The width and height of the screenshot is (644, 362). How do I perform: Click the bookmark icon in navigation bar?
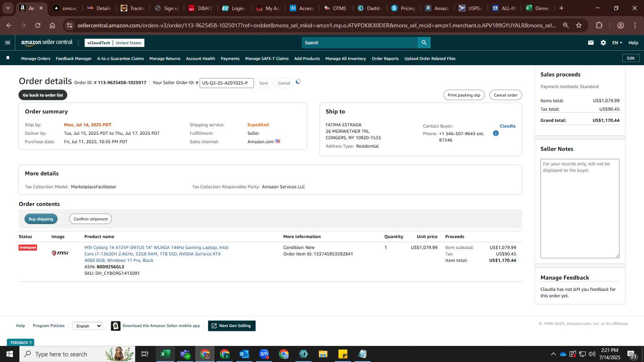pyautogui.click(x=8, y=58)
